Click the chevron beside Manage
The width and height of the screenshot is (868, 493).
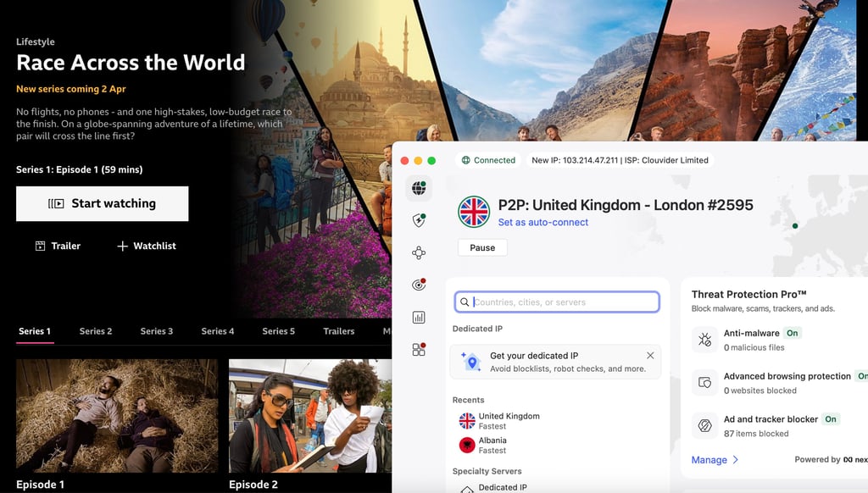[736, 460]
